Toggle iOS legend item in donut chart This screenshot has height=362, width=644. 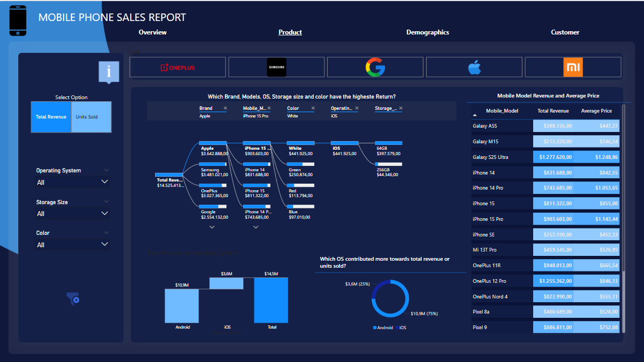pos(401,328)
